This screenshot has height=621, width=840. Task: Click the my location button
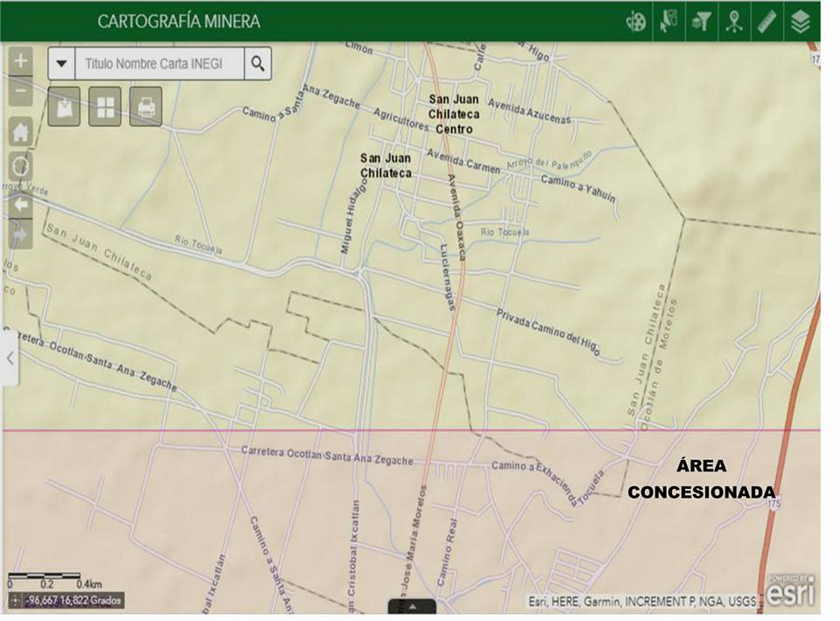point(21,166)
